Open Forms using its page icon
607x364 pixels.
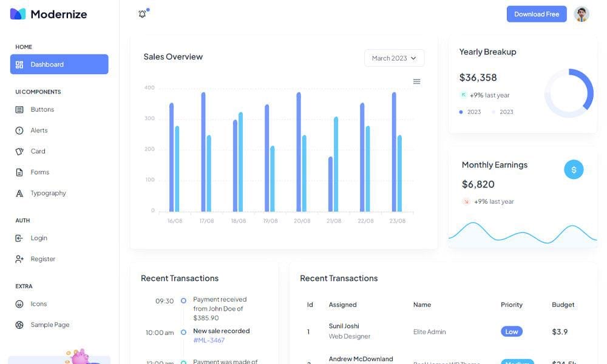pos(19,172)
